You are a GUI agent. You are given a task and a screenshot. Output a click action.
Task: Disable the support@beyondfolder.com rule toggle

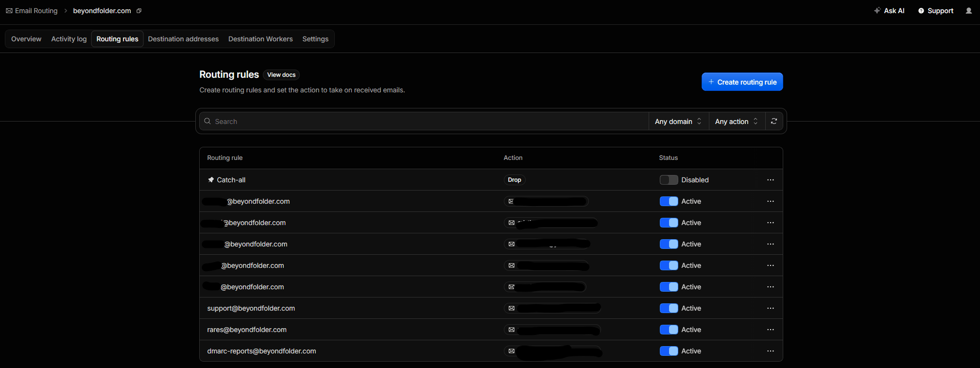coord(669,308)
